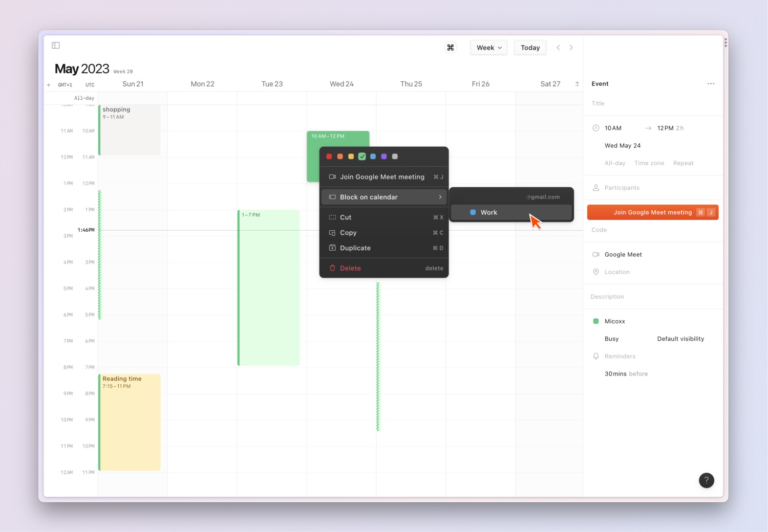
Task: Click orange Join Google Meet meeting button
Action: (653, 212)
